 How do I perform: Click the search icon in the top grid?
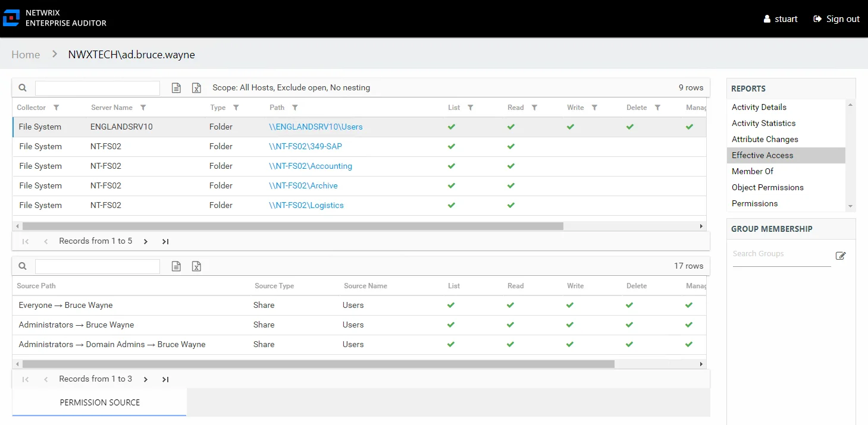(23, 87)
